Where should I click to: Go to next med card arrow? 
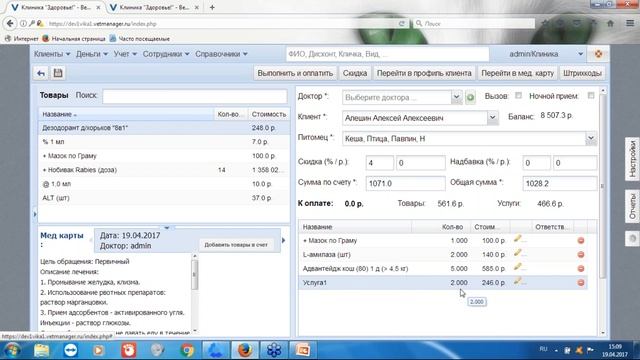[284, 240]
